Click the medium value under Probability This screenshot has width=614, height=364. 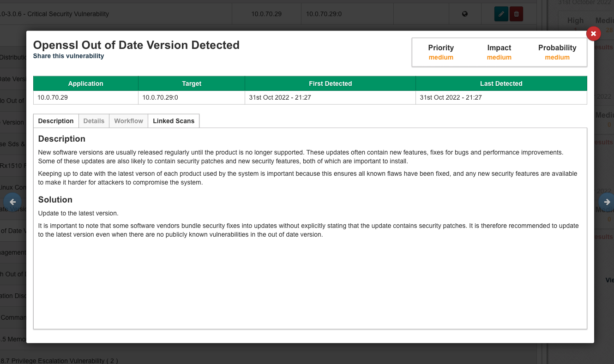coord(557,57)
